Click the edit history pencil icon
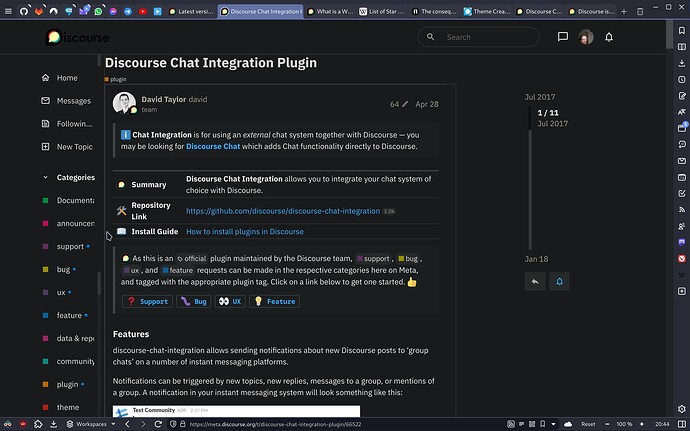This screenshot has height=431, width=690. pyautogui.click(x=405, y=104)
